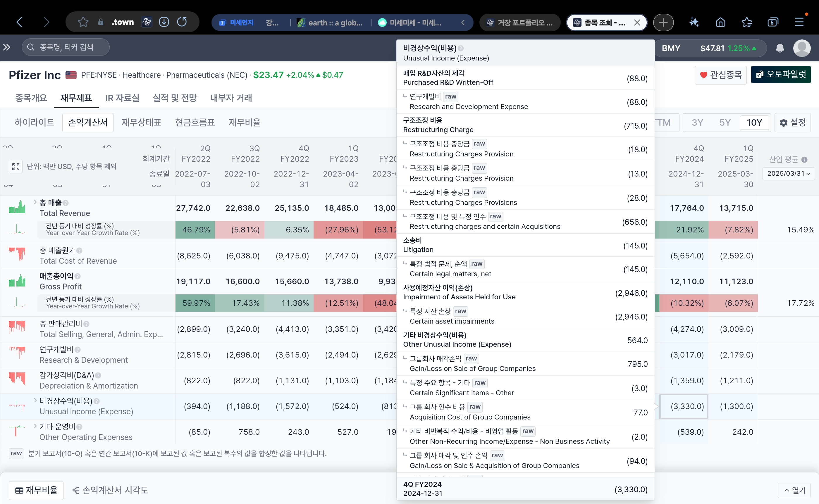Open notifications bell icon

point(780,48)
